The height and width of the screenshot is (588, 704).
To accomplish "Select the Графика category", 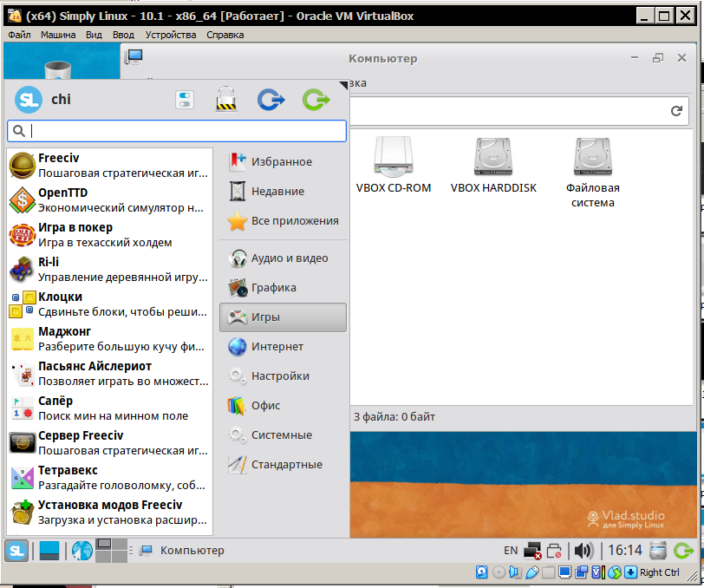I will tap(283, 287).
